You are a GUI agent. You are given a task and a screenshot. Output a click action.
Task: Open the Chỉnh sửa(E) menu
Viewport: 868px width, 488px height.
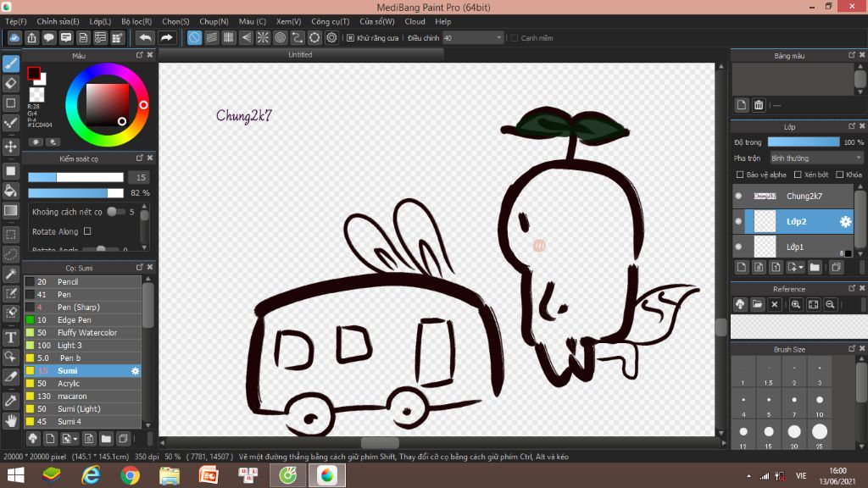tap(58, 21)
